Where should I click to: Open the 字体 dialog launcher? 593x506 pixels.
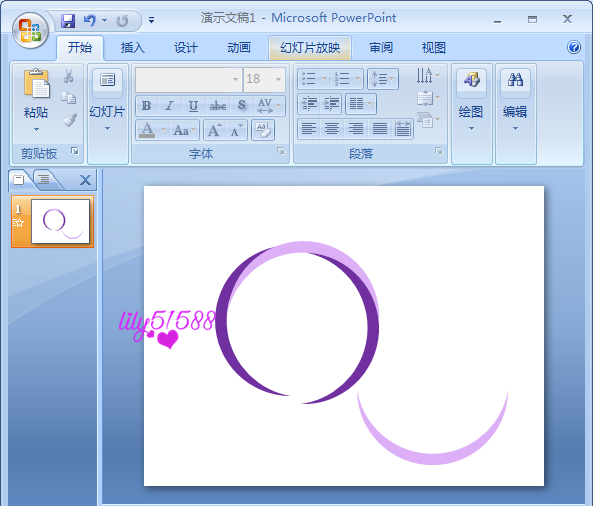pyautogui.click(x=281, y=151)
